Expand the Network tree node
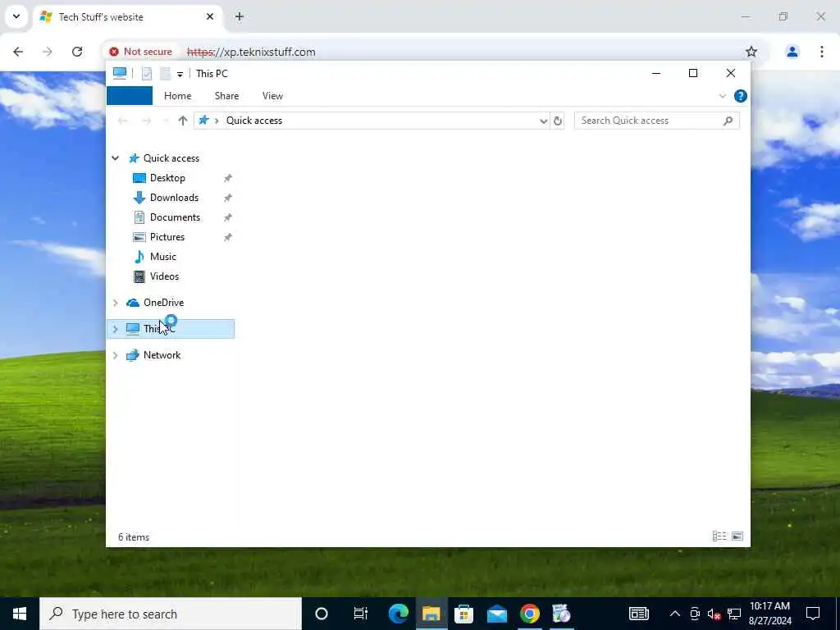This screenshot has height=630, width=840. [115, 355]
